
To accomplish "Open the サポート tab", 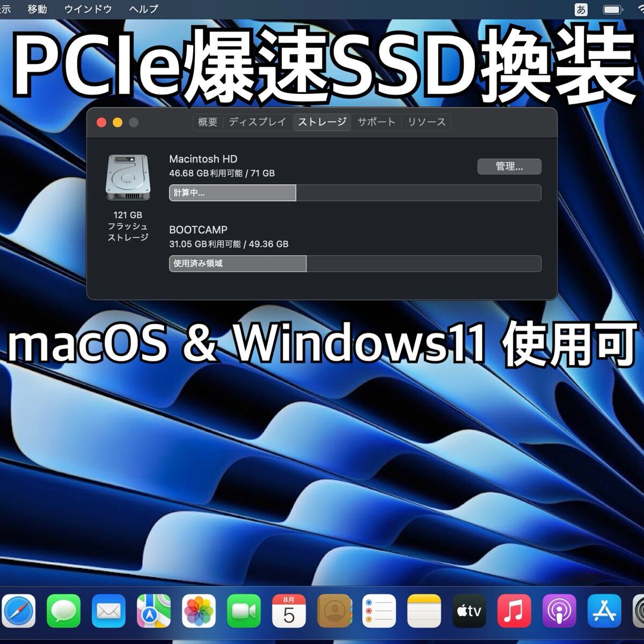I will coord(376,122).
